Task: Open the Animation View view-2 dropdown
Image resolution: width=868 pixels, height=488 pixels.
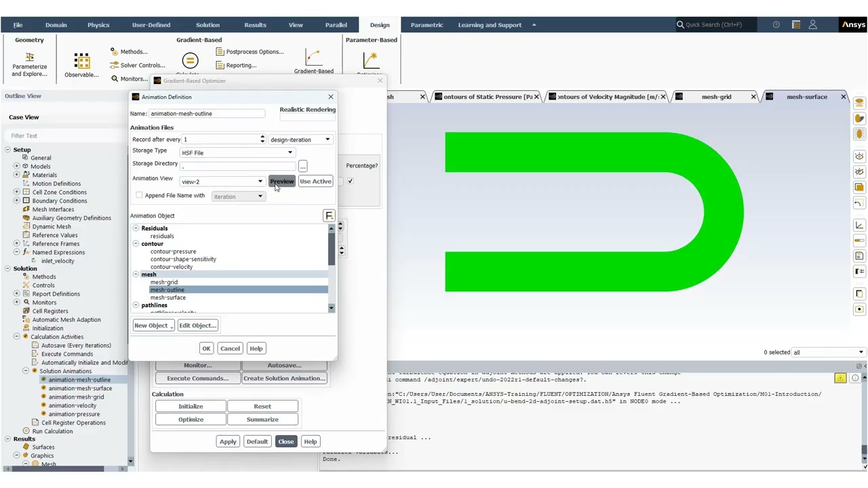Action: click(222, 182)
